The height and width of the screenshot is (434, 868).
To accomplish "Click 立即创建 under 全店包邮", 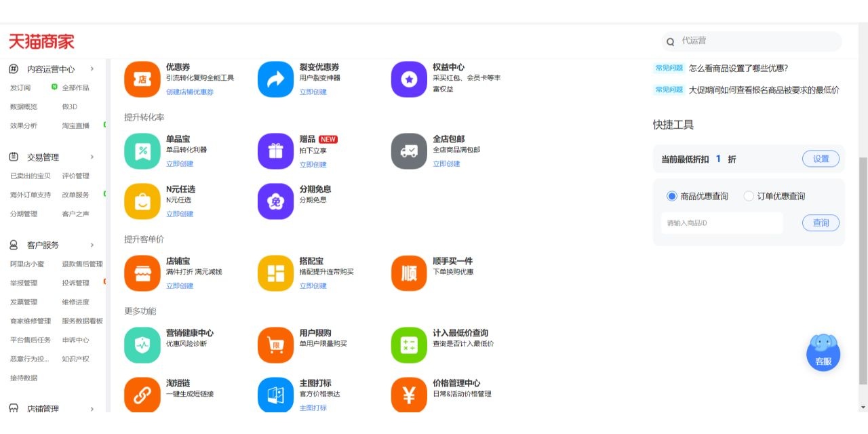I will click(x=447, y=163).
